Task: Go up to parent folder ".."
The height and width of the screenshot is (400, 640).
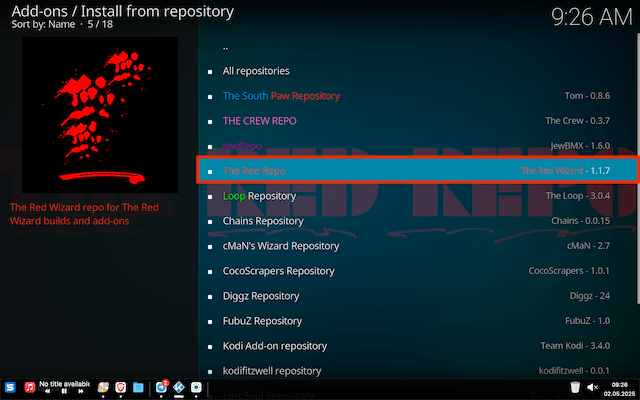Action: coord(417,46)
